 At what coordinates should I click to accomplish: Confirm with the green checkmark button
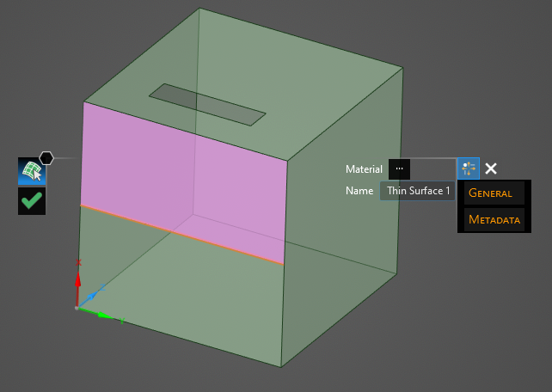point(32,201)
